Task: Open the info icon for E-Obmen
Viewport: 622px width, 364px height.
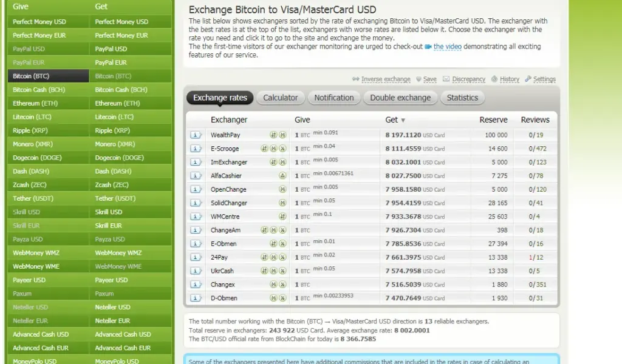Action: pos(195,244)
